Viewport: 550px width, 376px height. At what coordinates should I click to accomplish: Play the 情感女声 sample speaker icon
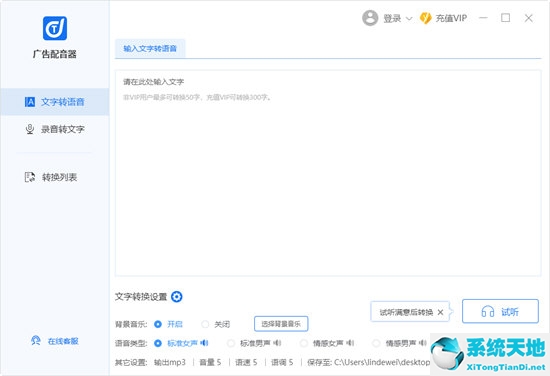point(350,343)
